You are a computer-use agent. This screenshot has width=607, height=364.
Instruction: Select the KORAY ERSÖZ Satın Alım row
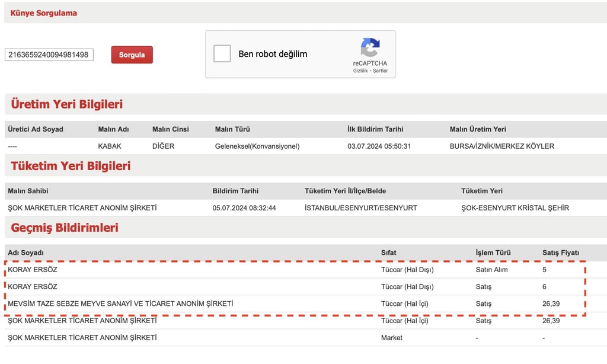pyautogui.click(x=295, y=270)
